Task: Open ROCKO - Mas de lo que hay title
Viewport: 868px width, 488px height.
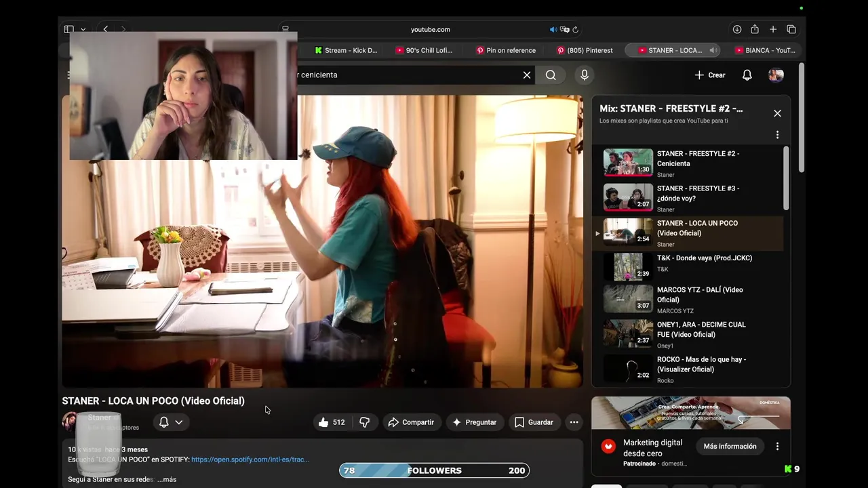Action: click(x=701, y=364)
